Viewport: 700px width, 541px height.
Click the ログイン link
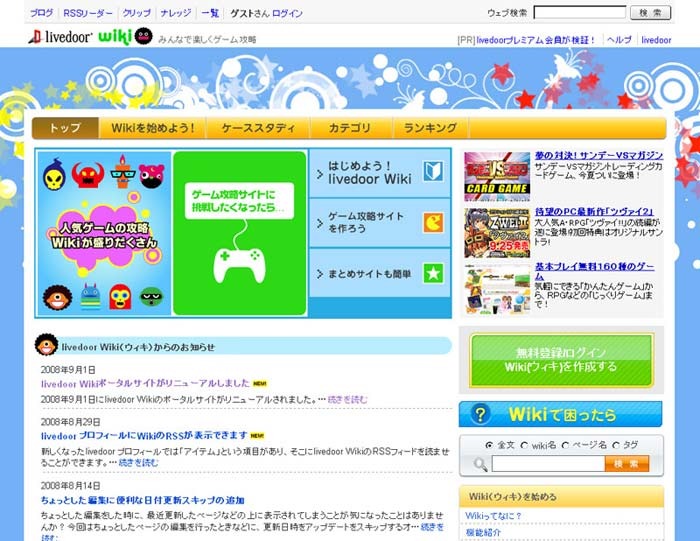coord(288,13)
